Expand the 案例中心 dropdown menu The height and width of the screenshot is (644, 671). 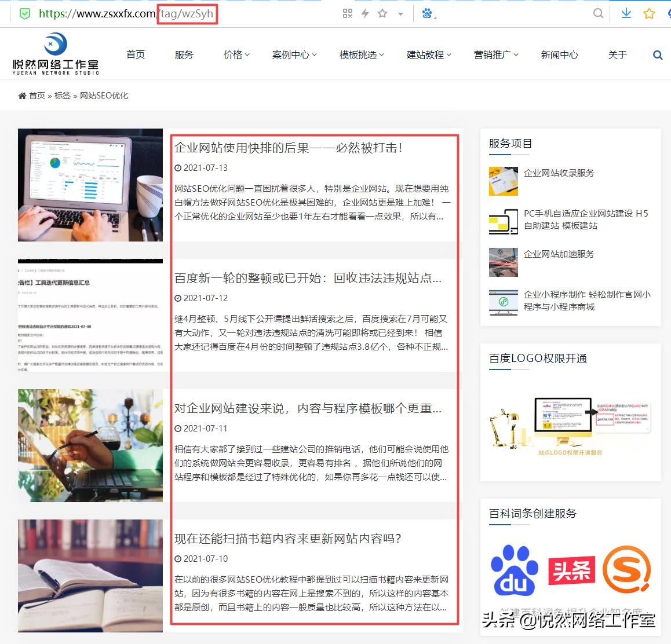point(294,54)
